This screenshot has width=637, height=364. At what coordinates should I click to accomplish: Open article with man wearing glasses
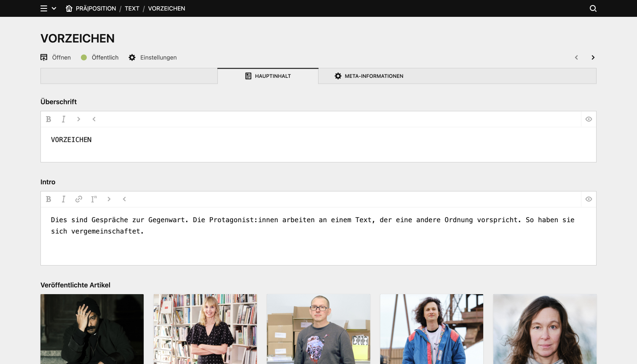coord(318,329)
